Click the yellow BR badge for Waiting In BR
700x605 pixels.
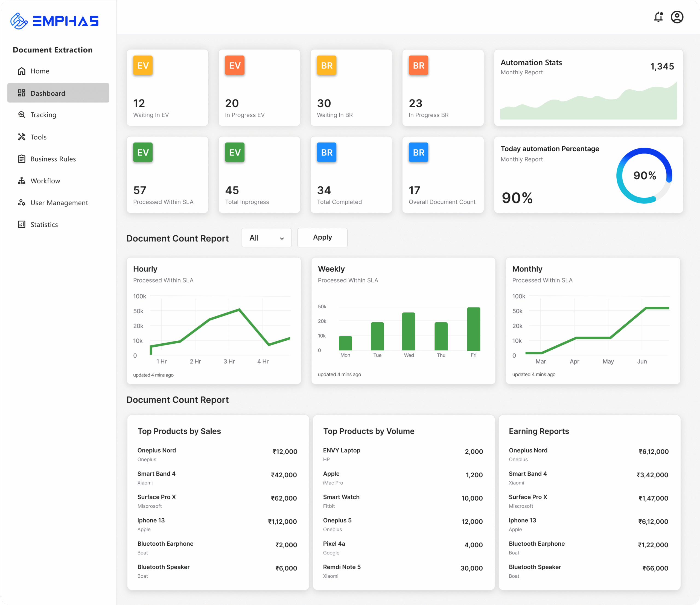[x=327, y=65]
